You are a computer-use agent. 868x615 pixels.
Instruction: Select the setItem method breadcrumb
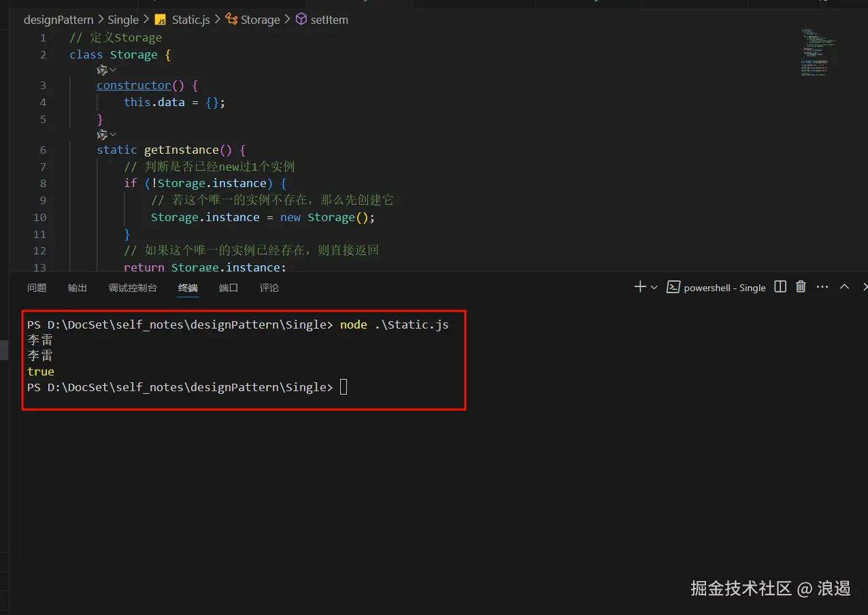pyautogui.click(x=329, y=20)
